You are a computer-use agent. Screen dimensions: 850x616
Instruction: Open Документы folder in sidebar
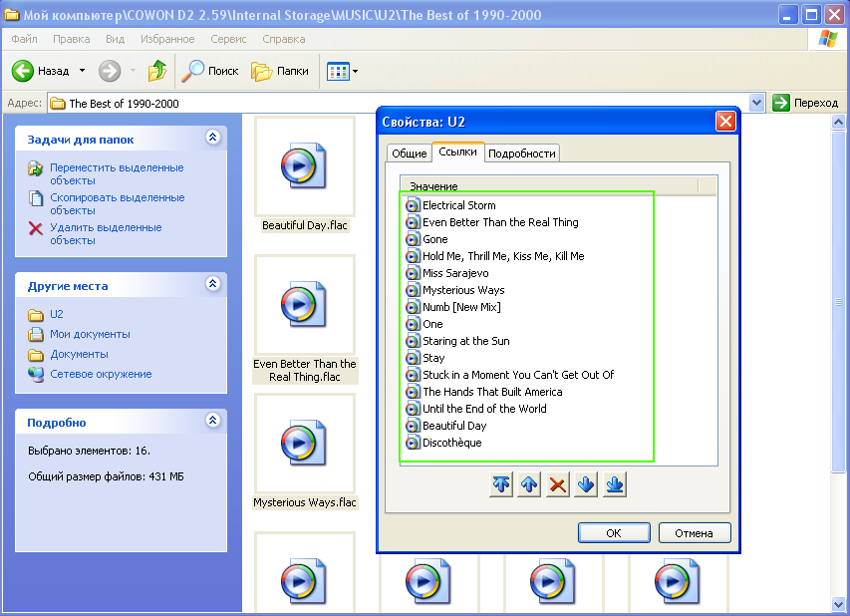(x=79, y=354)
